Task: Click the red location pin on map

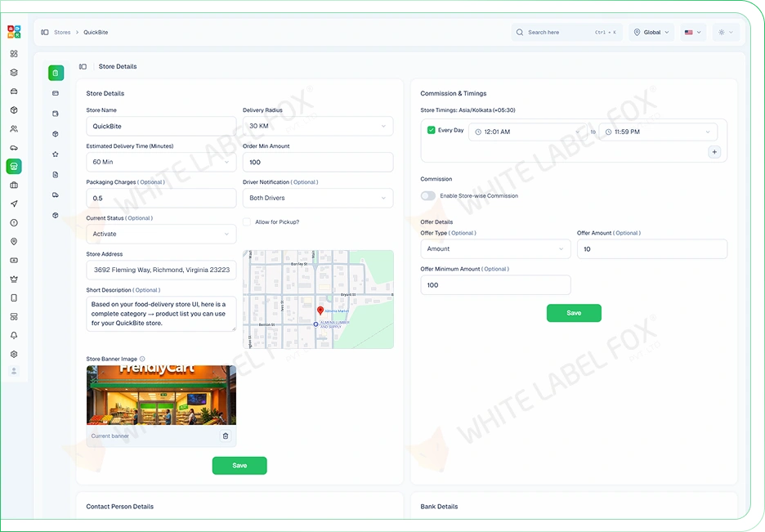Action: [320, 311]
